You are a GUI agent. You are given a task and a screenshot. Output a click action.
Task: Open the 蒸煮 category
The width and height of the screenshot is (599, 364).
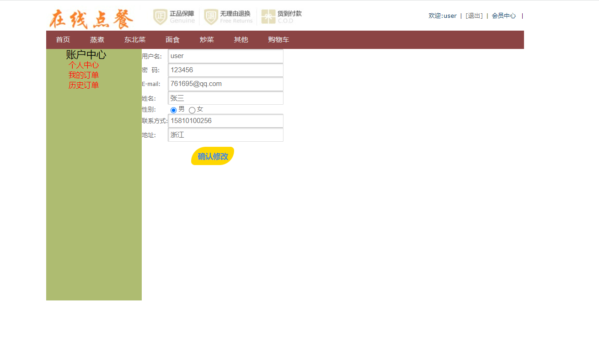97,40
